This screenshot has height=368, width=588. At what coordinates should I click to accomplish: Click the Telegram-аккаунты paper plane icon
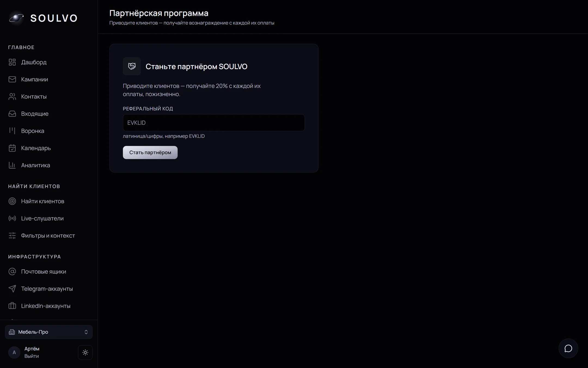point(12,289)
